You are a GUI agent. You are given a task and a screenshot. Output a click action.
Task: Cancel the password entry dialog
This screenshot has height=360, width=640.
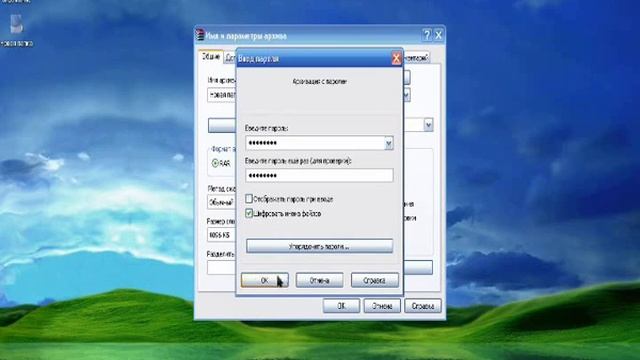319,280
